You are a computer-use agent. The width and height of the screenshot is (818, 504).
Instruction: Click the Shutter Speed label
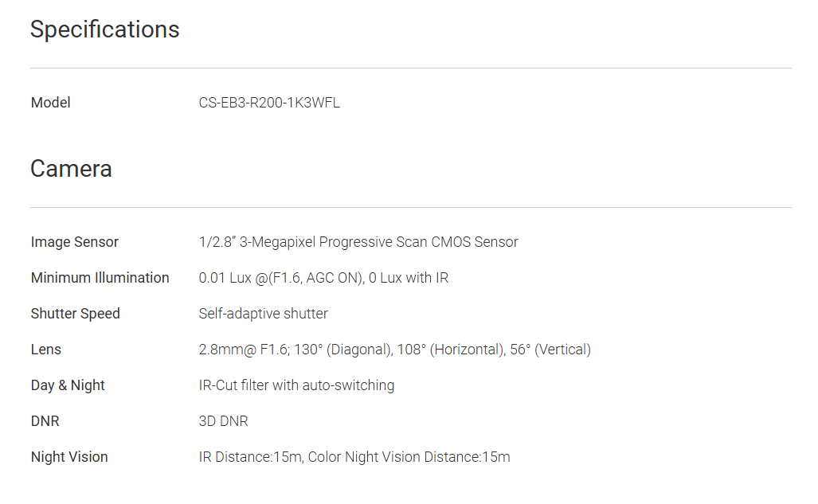75,314
